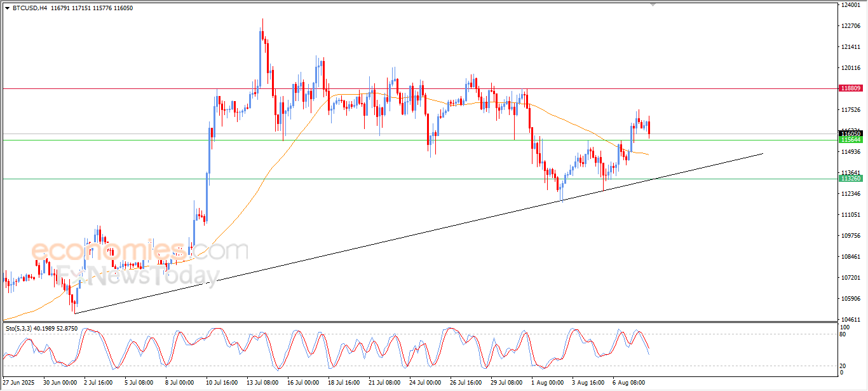This screenshot has height=391, width=868.
Task: Click the 122706 price axis value
Action: pos(850,26)
